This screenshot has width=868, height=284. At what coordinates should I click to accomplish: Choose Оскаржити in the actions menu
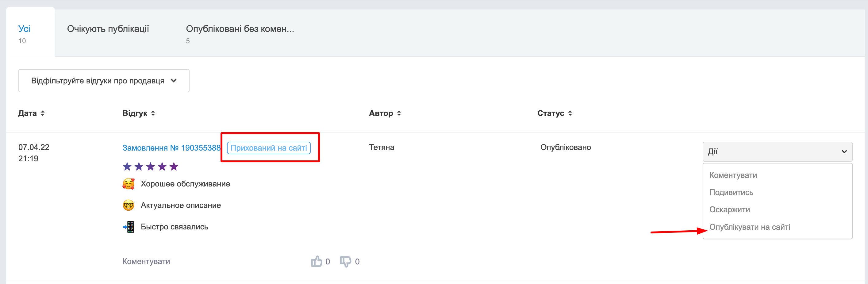point(729,209)
